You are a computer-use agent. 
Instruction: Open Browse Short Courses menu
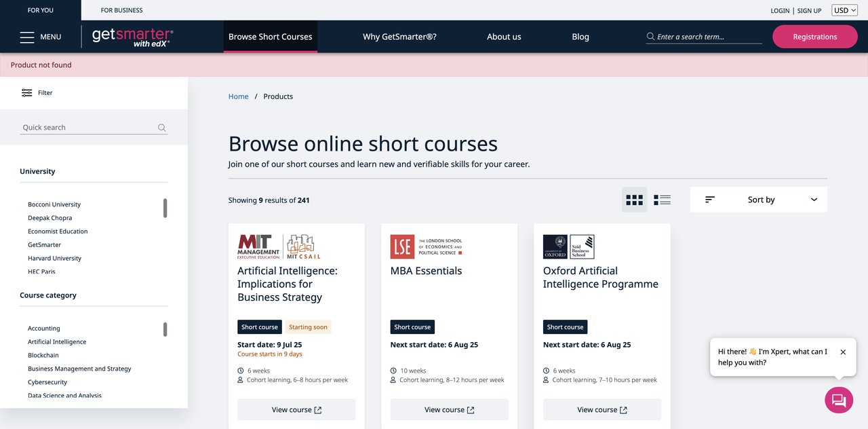(x=271, y=37)
